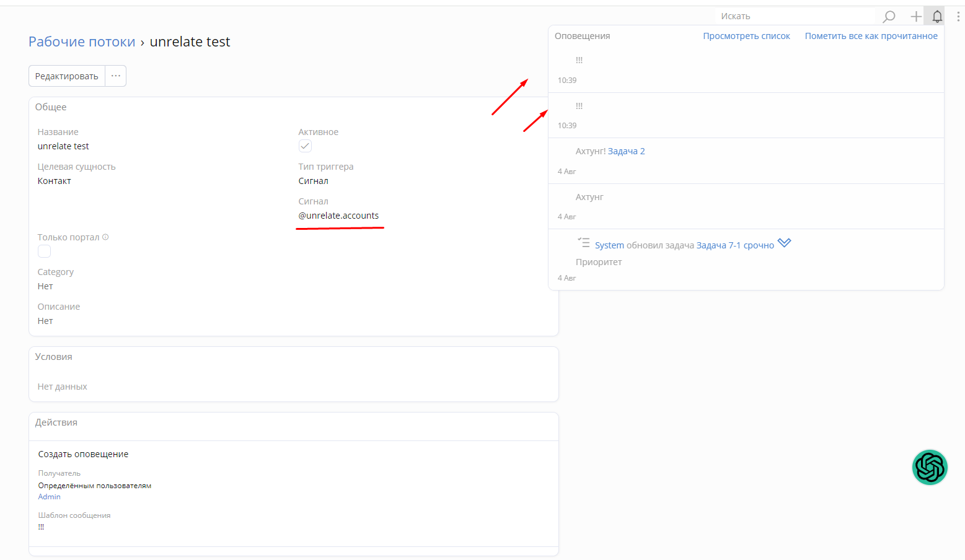This screenshot has width=965, height=560.
Task: Open the quick create plus icon
Action: tap(915, 17)
